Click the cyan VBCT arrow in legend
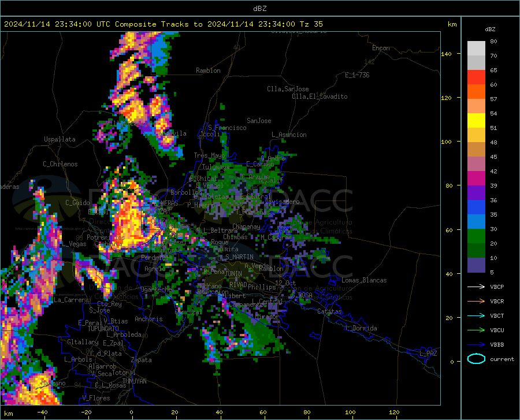Viewport: 520px width, 420px height. (476, 315)
